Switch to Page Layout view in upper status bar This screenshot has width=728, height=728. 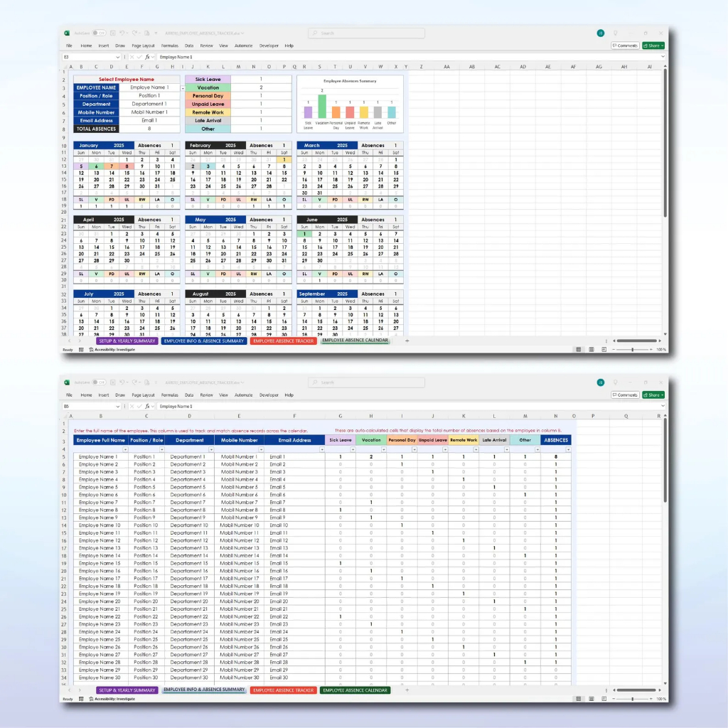click(x=591, y=350)
